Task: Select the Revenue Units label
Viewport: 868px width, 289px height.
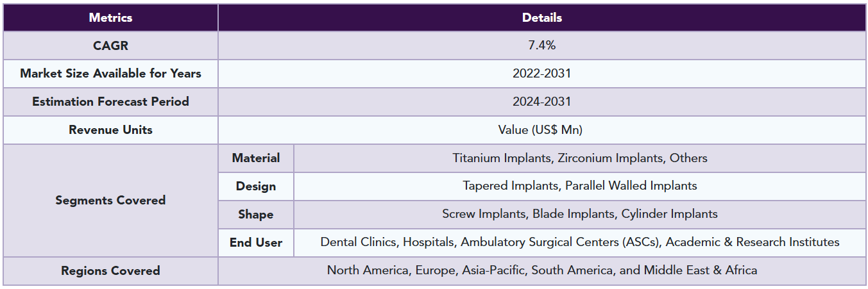Action: coord(110,130)
